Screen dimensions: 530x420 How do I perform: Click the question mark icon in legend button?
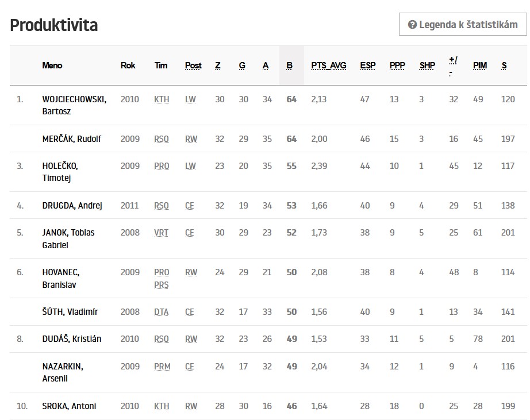pos(412,25)
